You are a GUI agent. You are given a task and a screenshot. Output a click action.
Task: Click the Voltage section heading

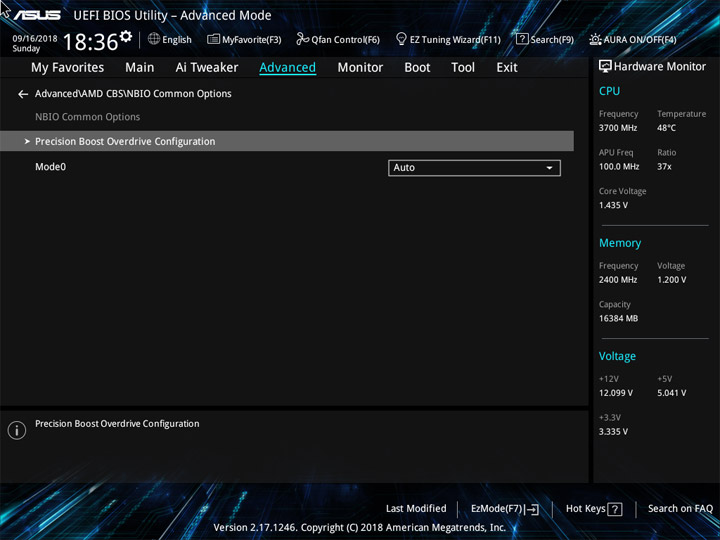tap(617, 356)
